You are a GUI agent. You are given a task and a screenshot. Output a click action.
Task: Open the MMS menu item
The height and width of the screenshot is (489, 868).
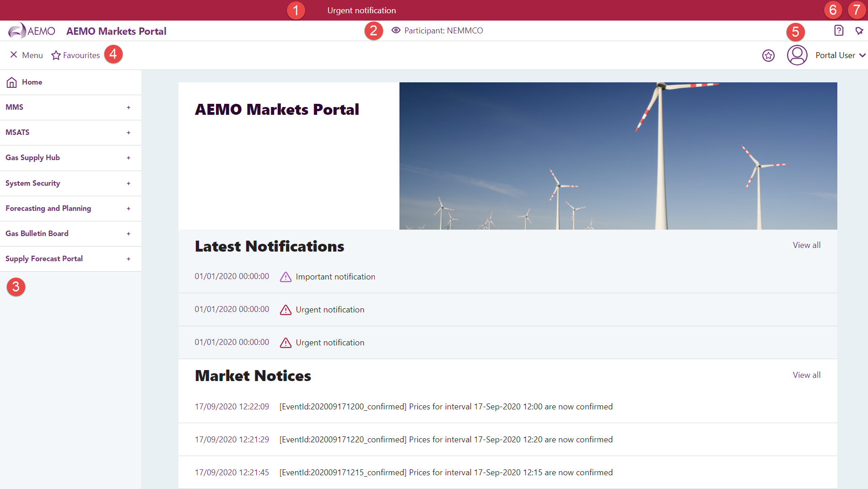(x=70, y=107)
